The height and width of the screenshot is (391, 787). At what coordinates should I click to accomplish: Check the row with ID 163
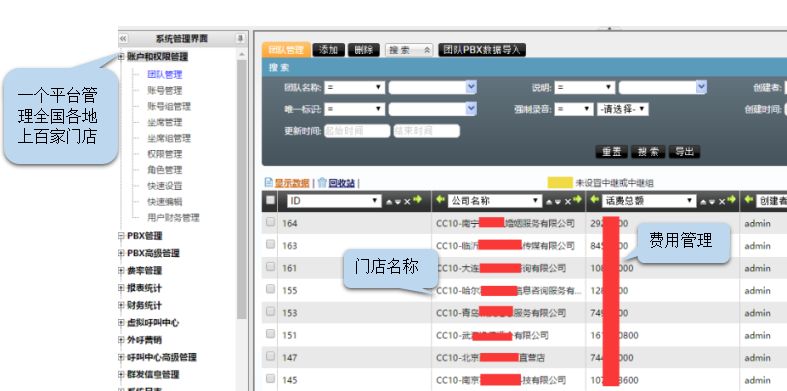click(x=271, y=244)
